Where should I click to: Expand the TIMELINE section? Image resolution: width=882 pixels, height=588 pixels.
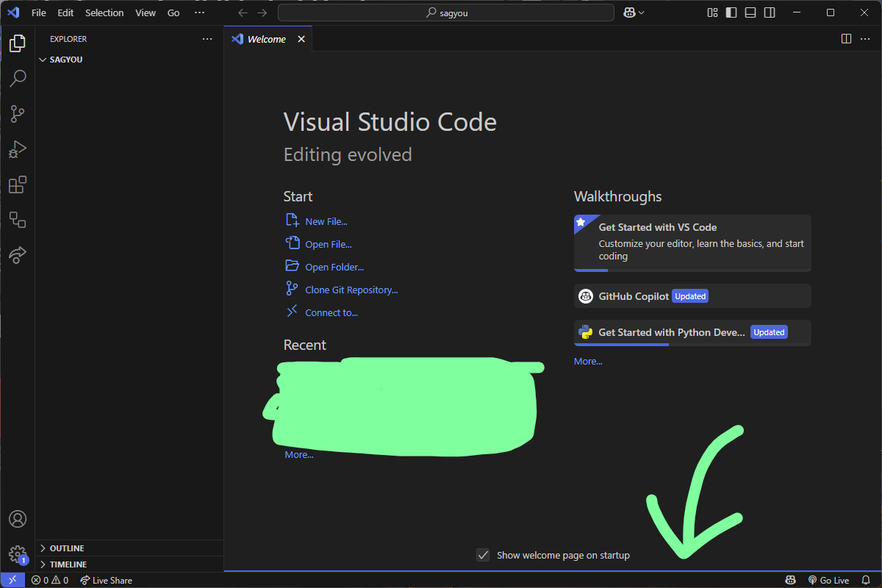point(68,564)
